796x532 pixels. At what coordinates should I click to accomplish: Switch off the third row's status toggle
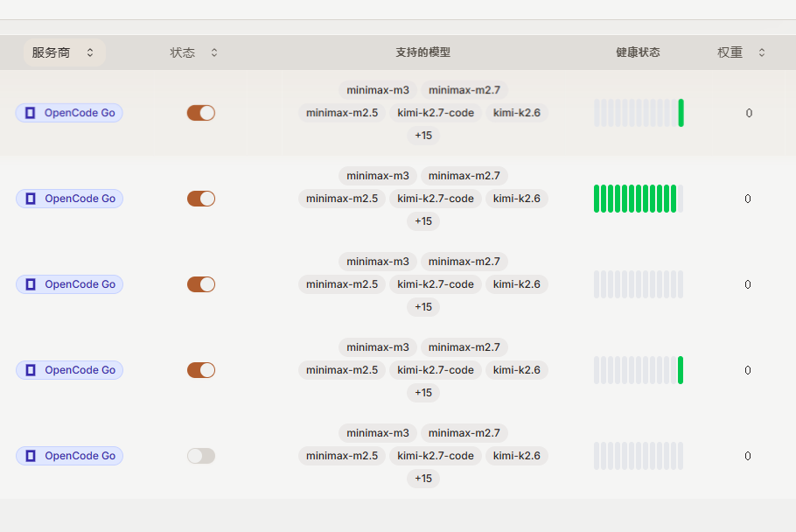coord(201,284)
